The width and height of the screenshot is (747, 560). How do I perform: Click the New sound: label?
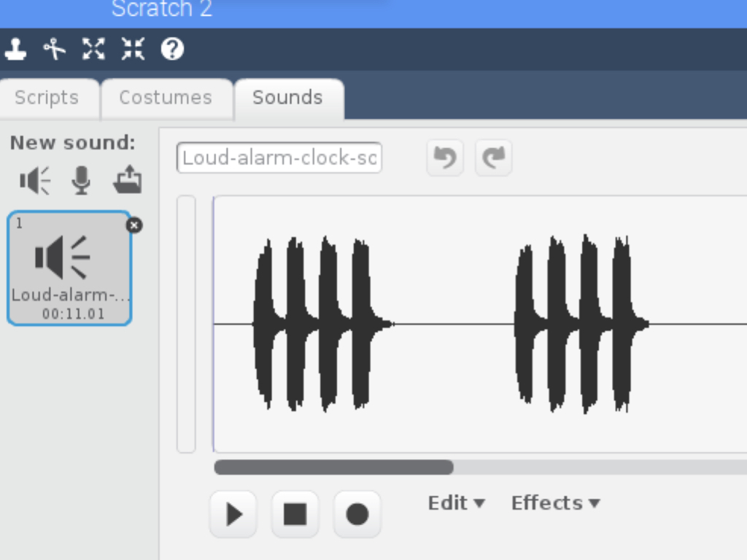coord(73,143)
